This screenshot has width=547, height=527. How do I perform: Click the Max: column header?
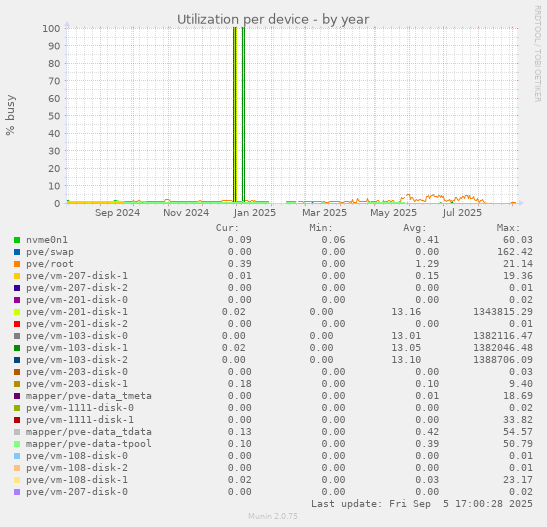point(508,228)
